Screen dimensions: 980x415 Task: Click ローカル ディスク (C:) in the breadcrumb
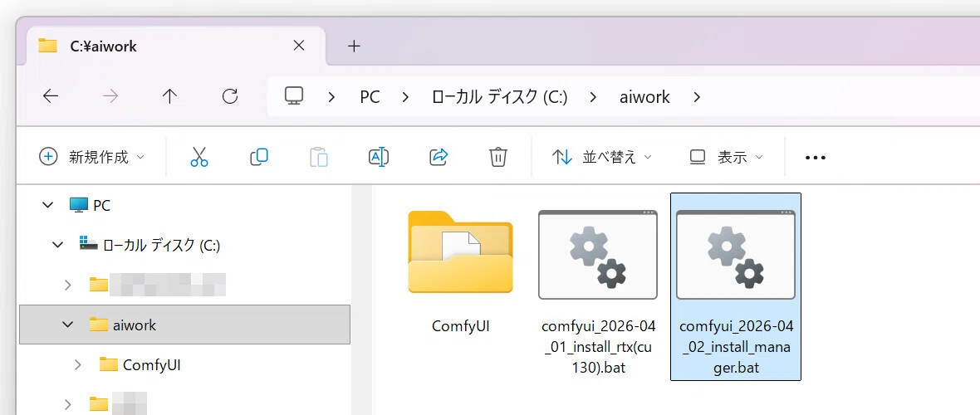pyautogui.click(x=499, y=97)
